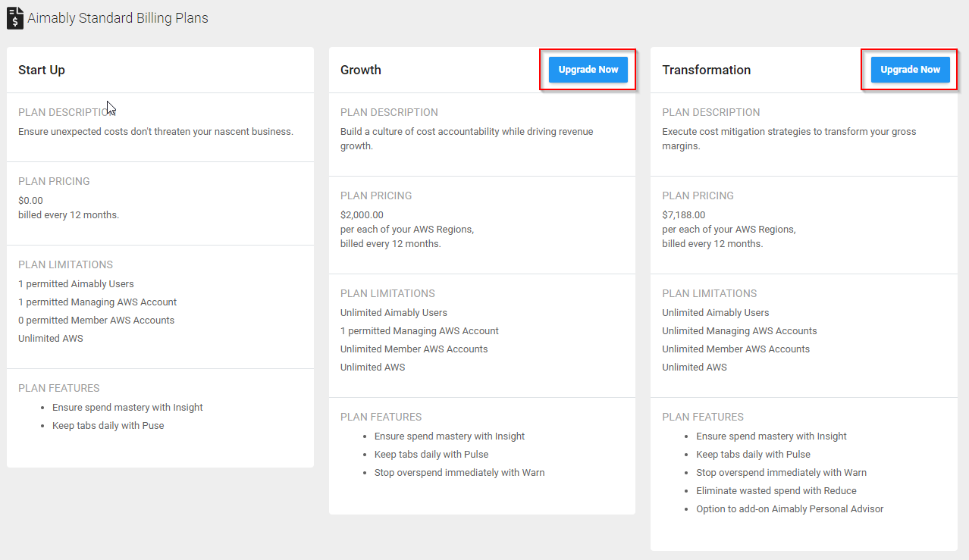This screenshot has height=560, width=969.
Task: Click the Transformation plan title
Action: click(707, 70)
